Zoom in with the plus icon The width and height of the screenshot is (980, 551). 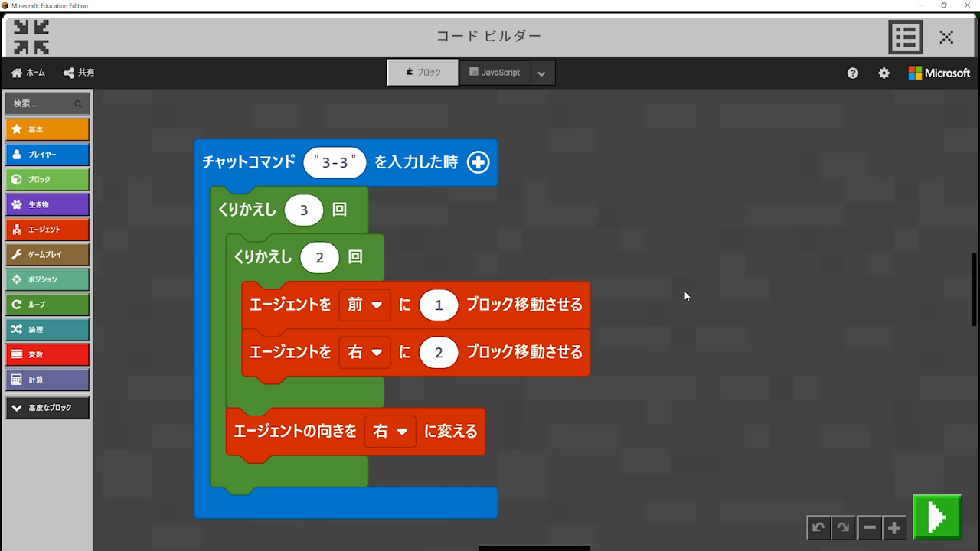[893, 527]
